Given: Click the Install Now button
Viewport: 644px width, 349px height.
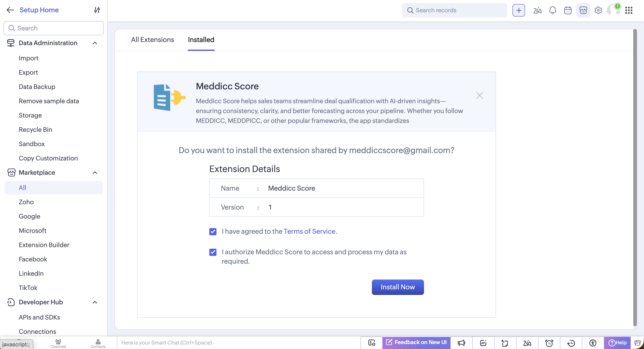Looking at the screenshot, I should point(398,287).
